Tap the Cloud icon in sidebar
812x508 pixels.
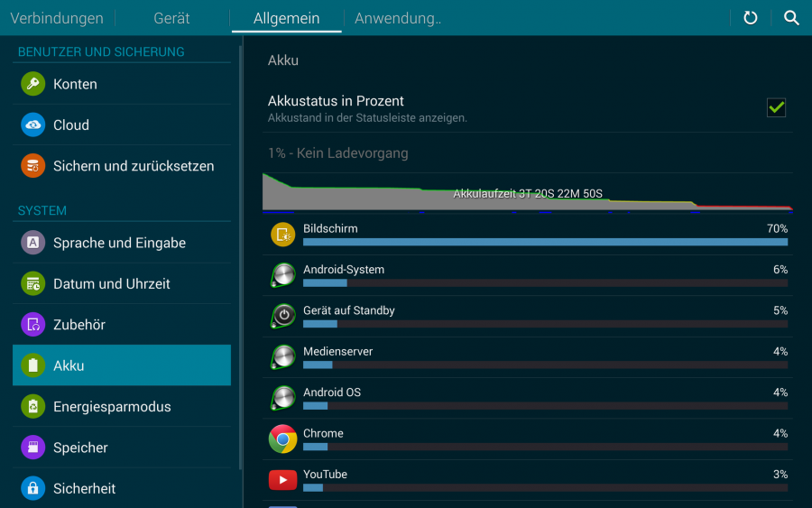tap(33, 125)
